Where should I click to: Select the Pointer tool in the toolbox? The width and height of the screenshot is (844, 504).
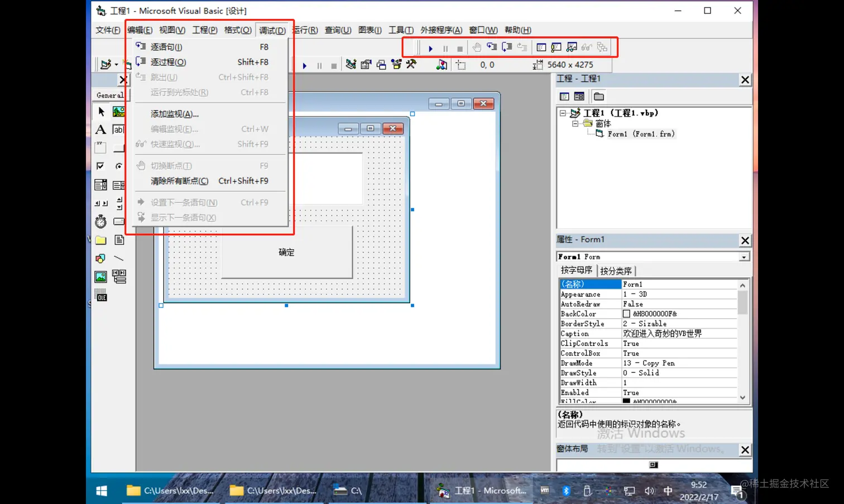101,112
